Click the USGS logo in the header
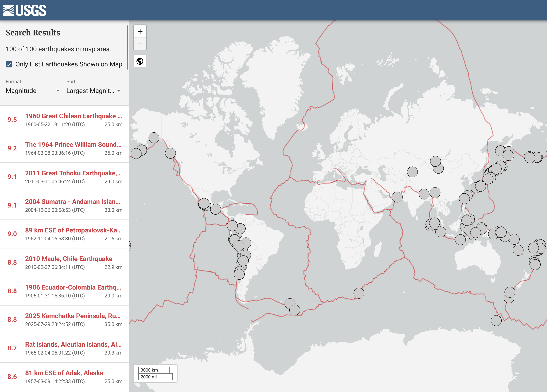Image resolution: width=547 pixels, height=392 pixels. 25,10
